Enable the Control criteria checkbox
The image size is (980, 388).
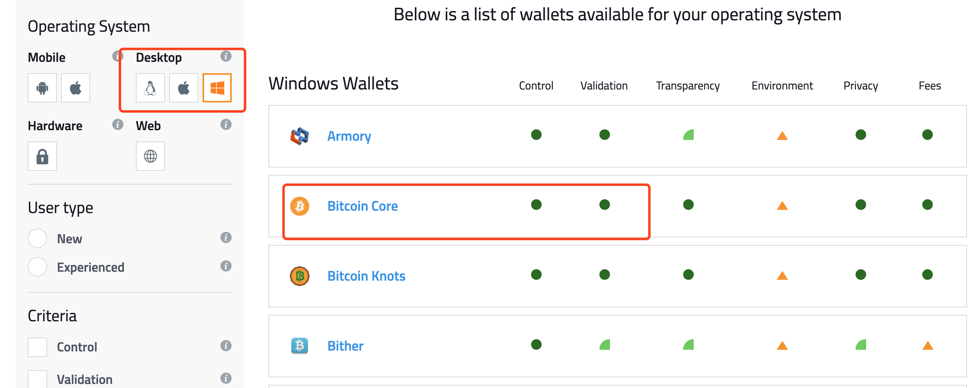point(37,347)
